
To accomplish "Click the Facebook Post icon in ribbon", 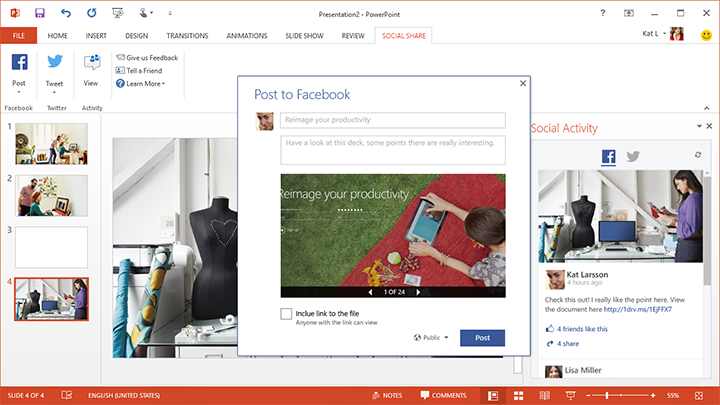I will click(19, 64).
